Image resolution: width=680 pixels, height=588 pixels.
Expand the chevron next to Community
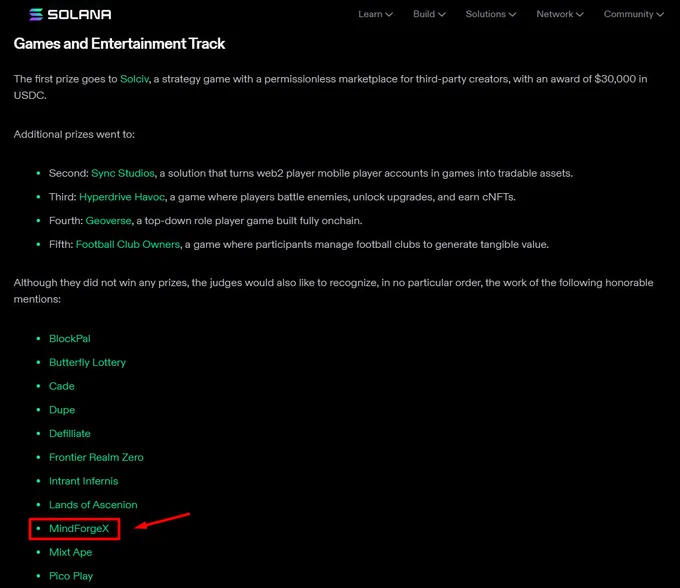[x=660, y=15]
